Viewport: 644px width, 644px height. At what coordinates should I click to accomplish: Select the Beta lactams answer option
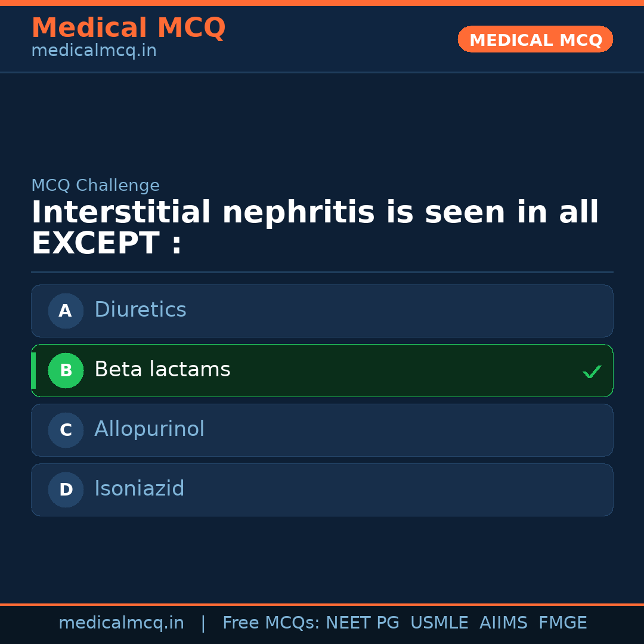click(322, 370)
